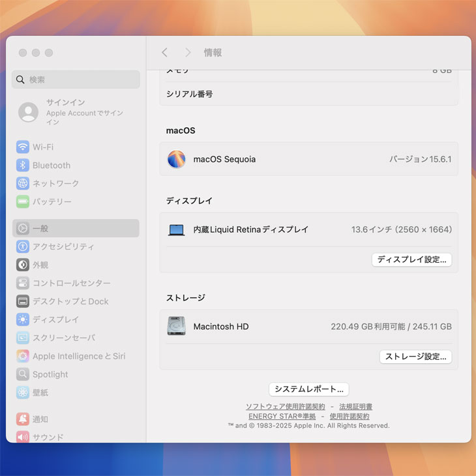Open システムレポート... button

(308, 389)
